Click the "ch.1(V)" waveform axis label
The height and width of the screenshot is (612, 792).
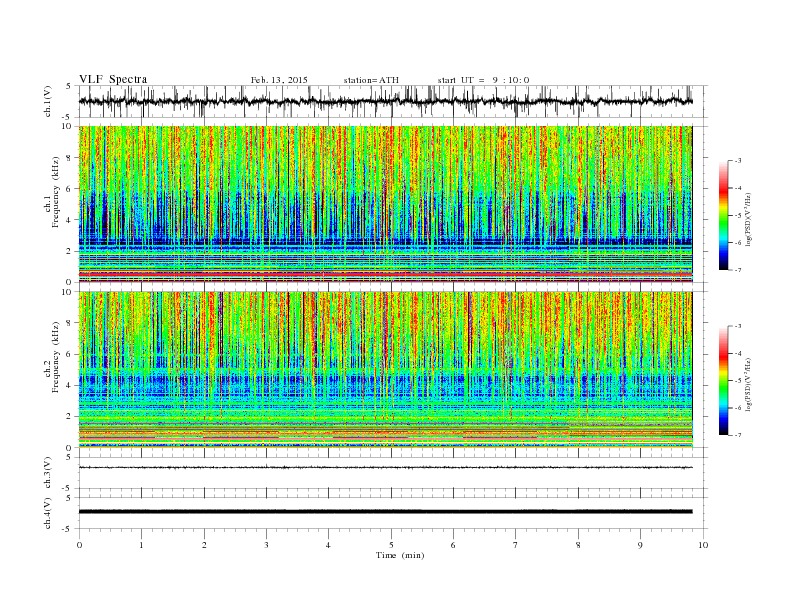48,101
